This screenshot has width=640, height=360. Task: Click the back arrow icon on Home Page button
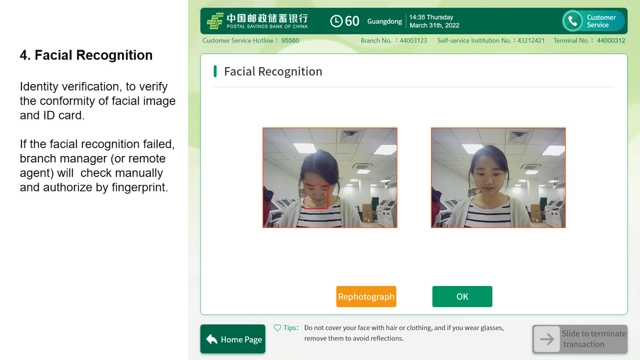pos(211,339)
